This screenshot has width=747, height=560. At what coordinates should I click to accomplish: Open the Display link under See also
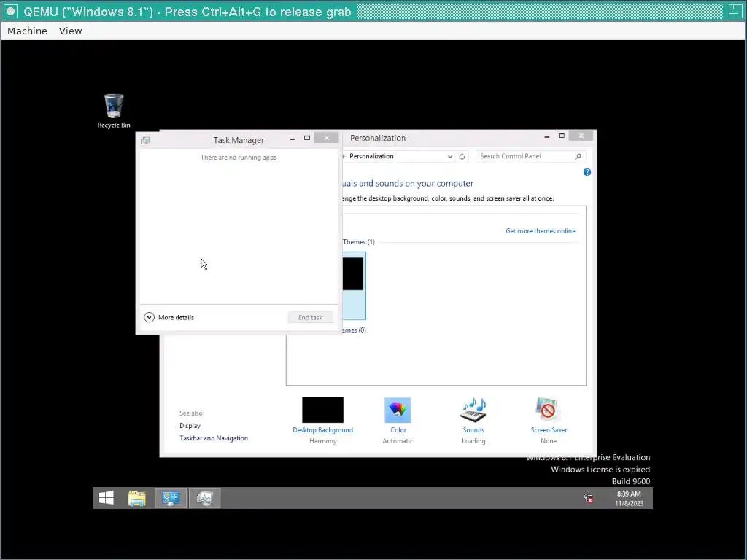[190, 426]
